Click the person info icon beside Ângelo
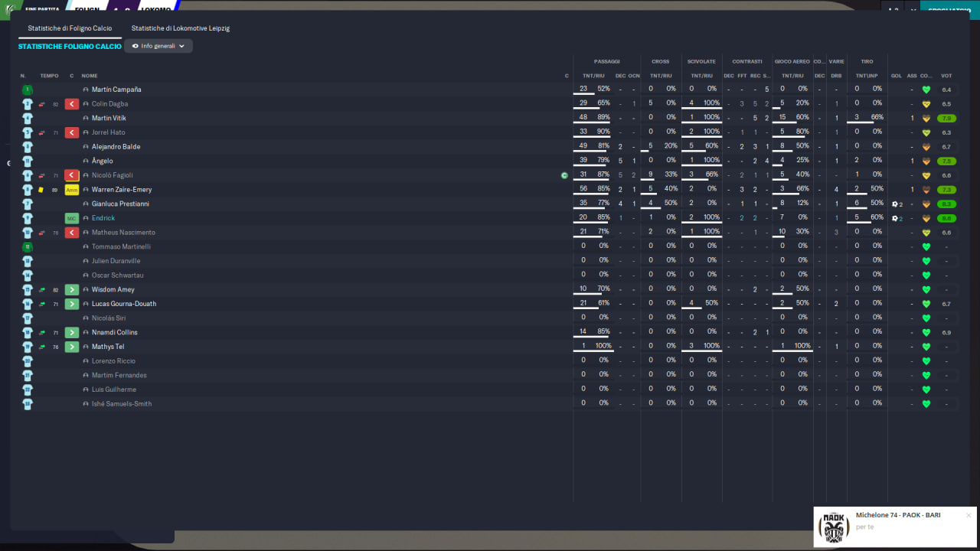980x551 pixels. click(x=86, y=161)
